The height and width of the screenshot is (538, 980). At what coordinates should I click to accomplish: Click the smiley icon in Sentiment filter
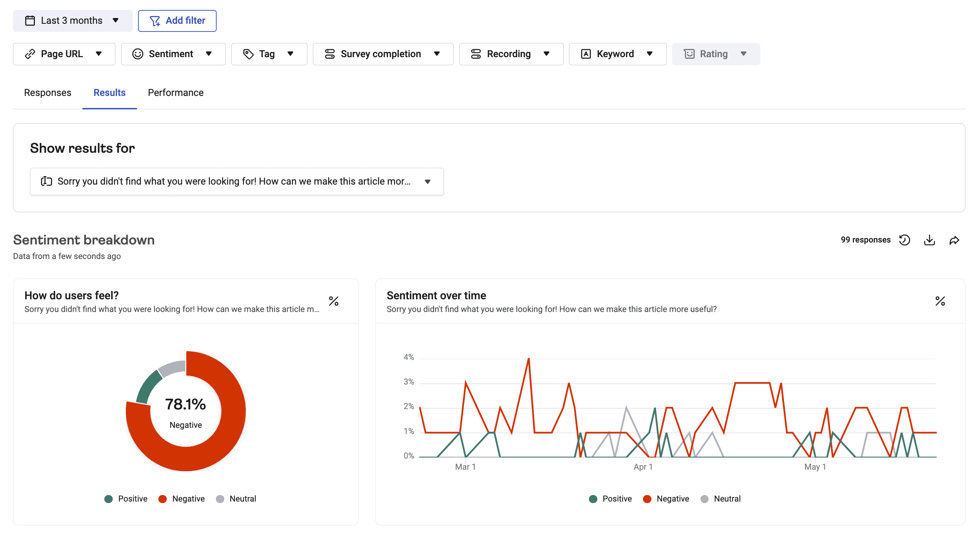[x=138, y=54]
